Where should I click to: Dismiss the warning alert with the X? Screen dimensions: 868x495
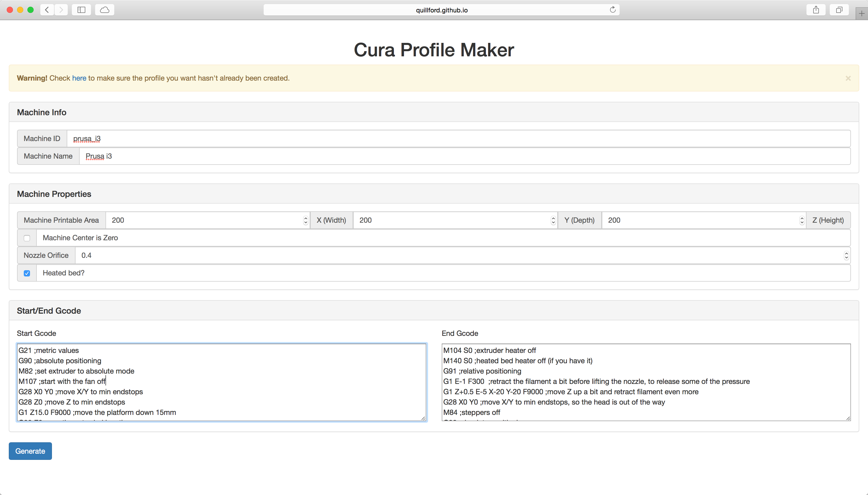coord(848,78)
